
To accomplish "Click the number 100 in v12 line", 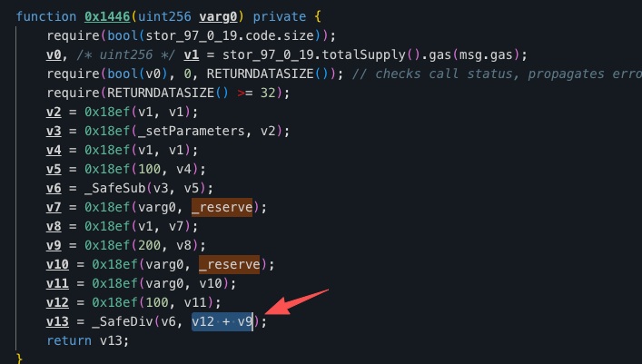I will click(x=157, y=302).
